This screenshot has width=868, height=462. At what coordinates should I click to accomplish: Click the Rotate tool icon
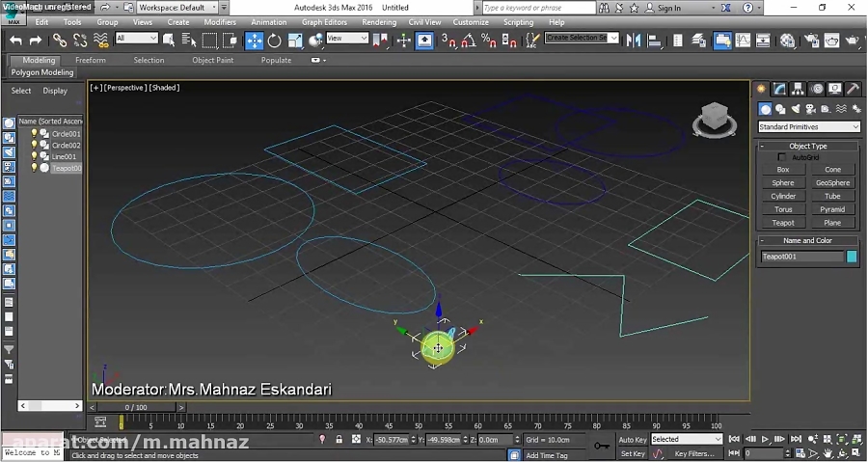[275, 41]
